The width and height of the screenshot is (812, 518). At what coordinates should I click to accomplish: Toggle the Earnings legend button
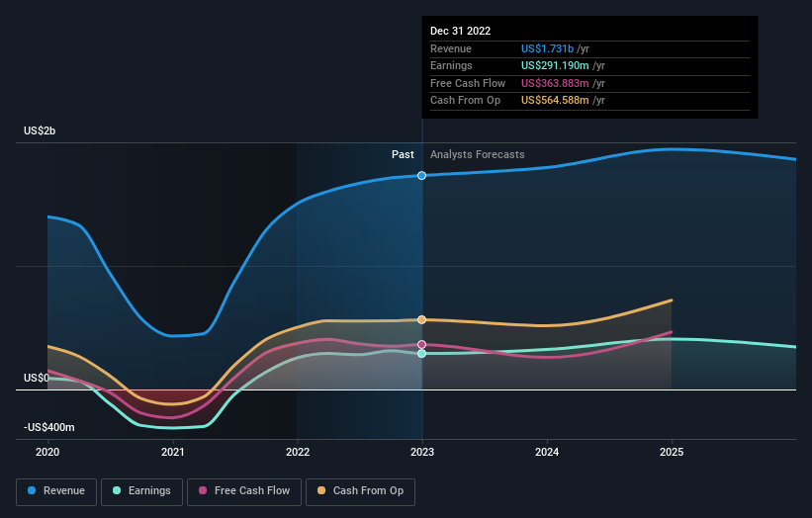click(141, 491)
